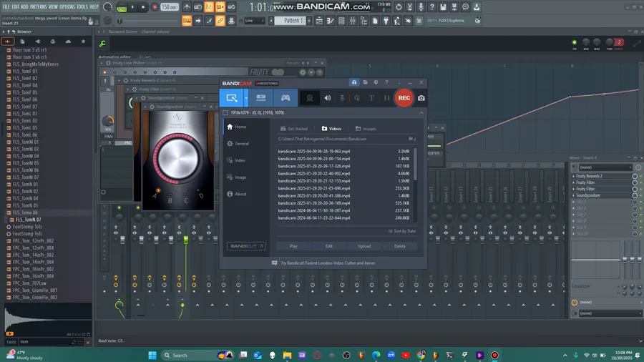Click the save project floppy icon
The height and width of the screenshot is (362, 644).
pyautogui.click(x=443, y=7)
